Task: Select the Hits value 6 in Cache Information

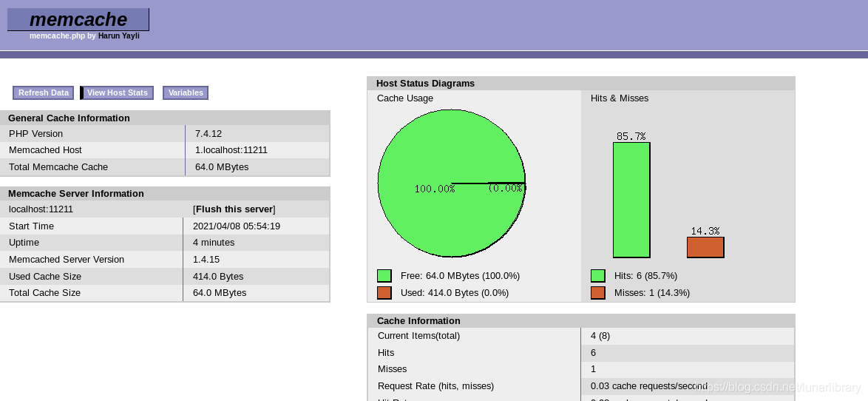Action: pos(594,353)
